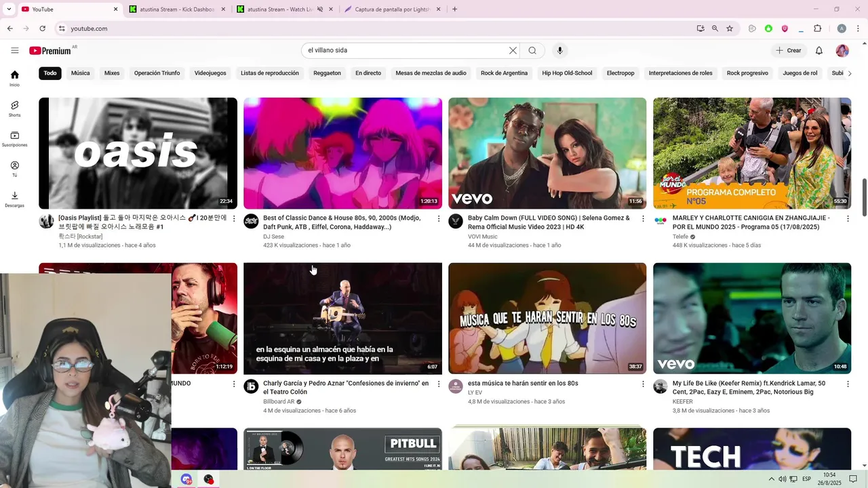This screenshot has width=868, height=488.
Task: Bookmark this page with star icon
Action: tap(730, 28)
